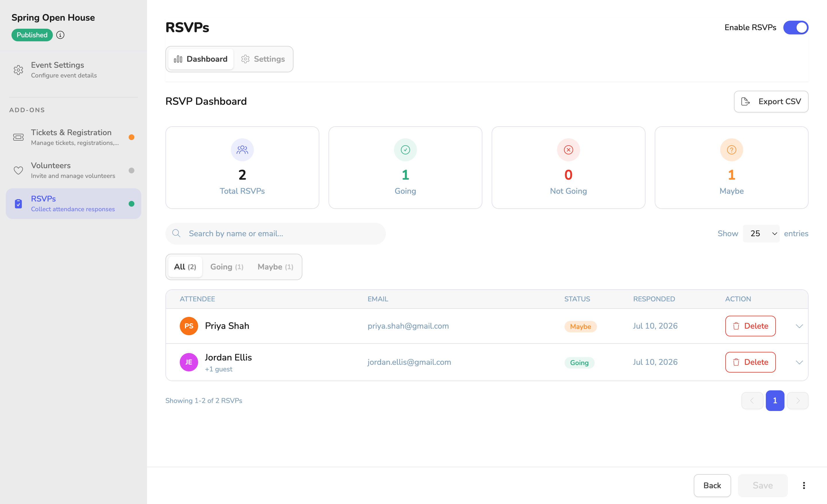827x504 pixels.
Task: Delete Jordan Ellis's RSVP
Action: pyautogui.click(x=751, y=362)
